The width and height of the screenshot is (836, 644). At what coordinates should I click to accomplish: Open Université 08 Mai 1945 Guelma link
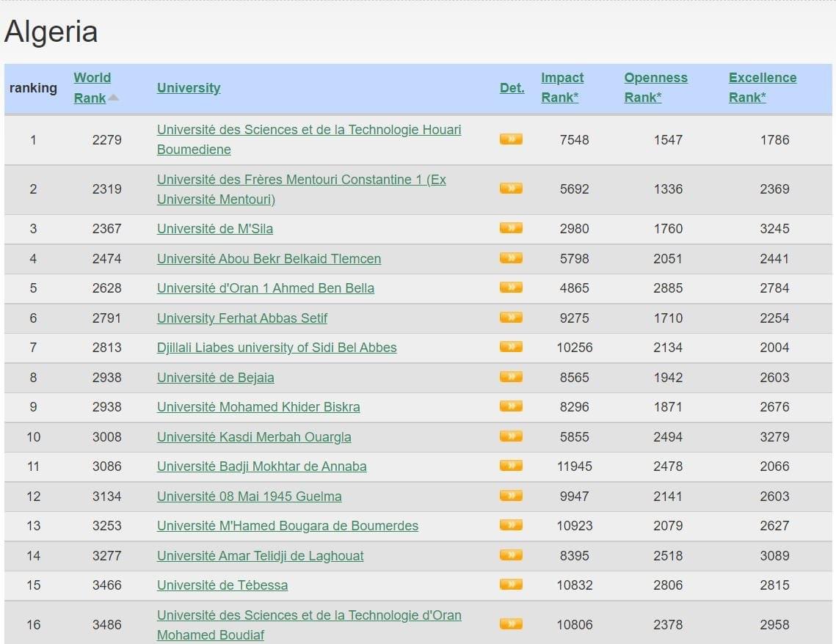pyautogui.click(x=249, y=496)
